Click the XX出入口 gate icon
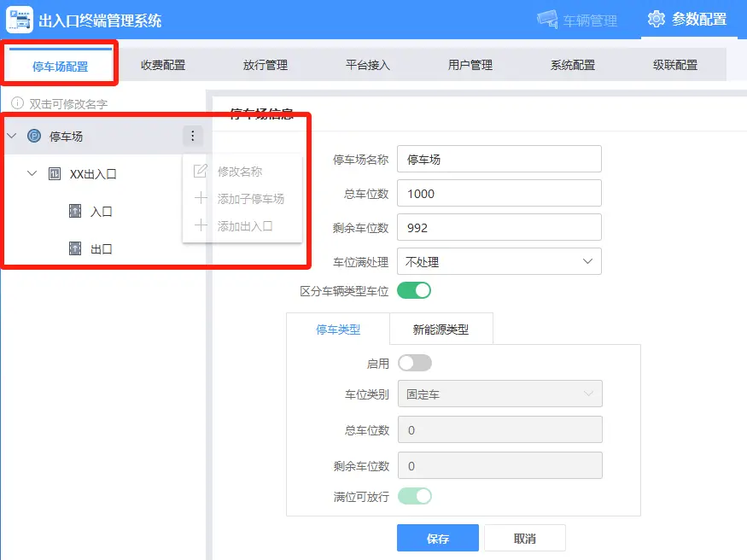This screenshot has width=747, height=560. [x=55, y=174]
